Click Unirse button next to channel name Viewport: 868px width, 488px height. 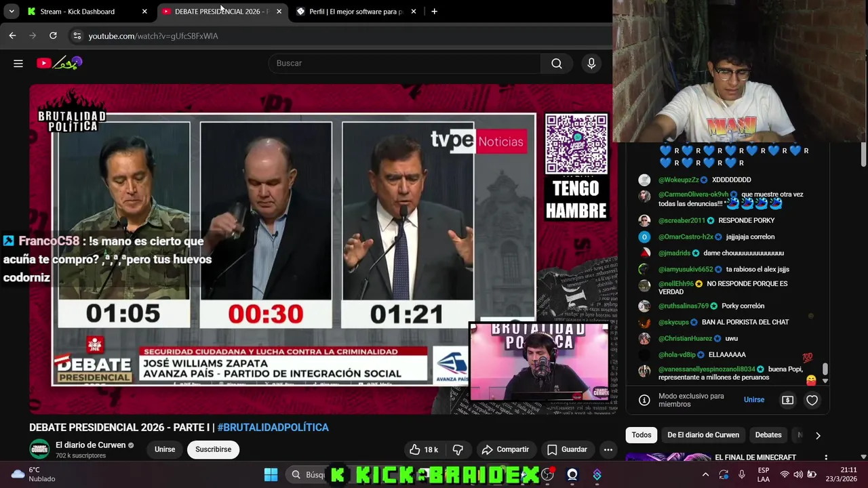click(x=165, y=449)
